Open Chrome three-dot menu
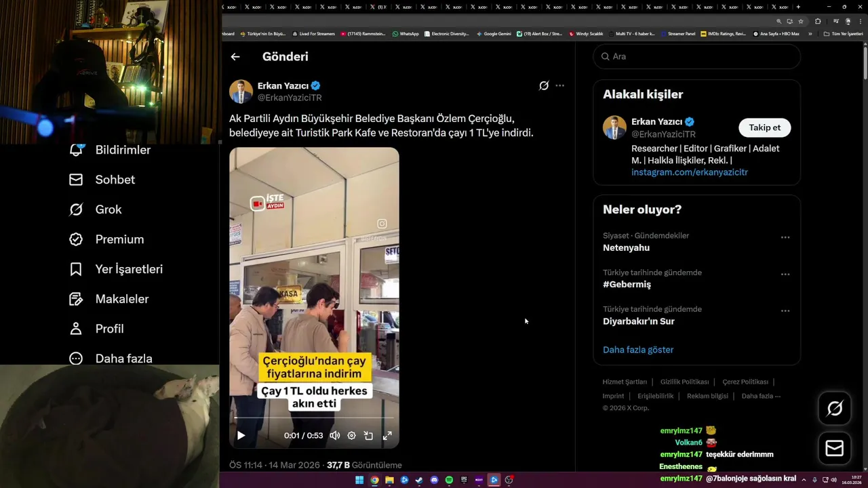The image size is (868, 488). coord(861,21)
